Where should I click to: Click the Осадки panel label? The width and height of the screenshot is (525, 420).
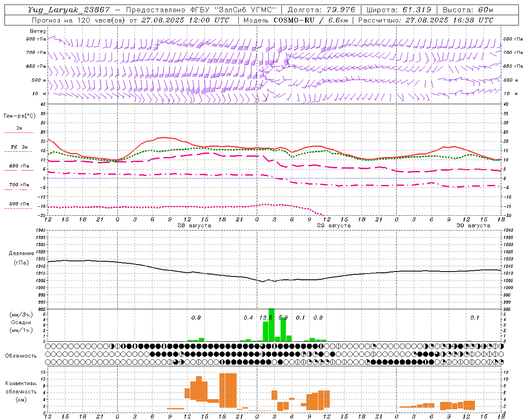click(21, 322)
